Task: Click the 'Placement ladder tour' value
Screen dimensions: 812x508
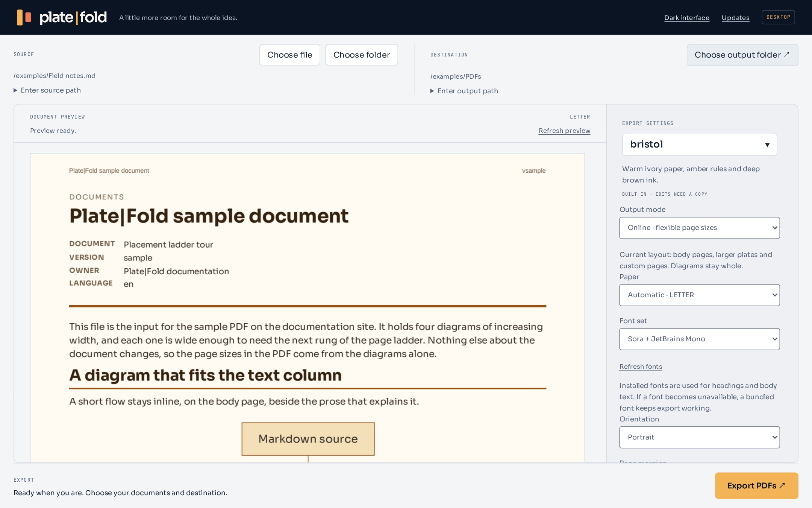Action: [x=168, y=245]
